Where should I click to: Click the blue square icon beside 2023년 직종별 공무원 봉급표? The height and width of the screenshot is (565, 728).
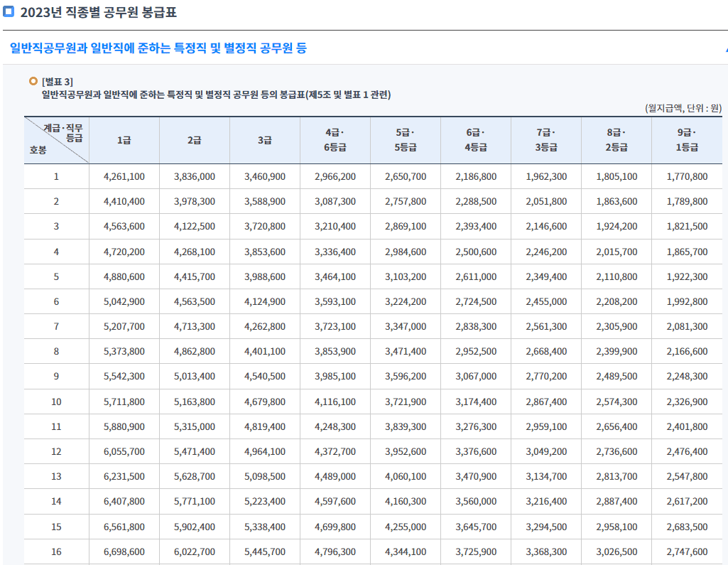tap(9, 11)
